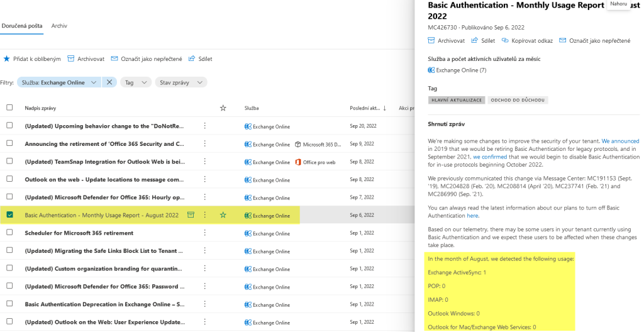Check the box for Scheduler for Microsoft 365 retirement
Screen dimensions: 644x332
point(9,232)
